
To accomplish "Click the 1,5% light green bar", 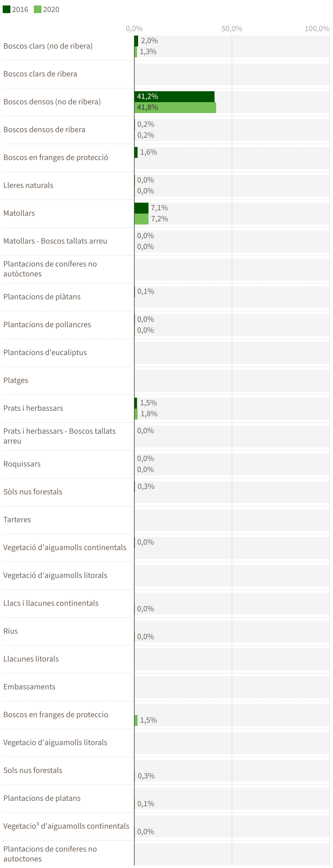I will coord(136,720).
